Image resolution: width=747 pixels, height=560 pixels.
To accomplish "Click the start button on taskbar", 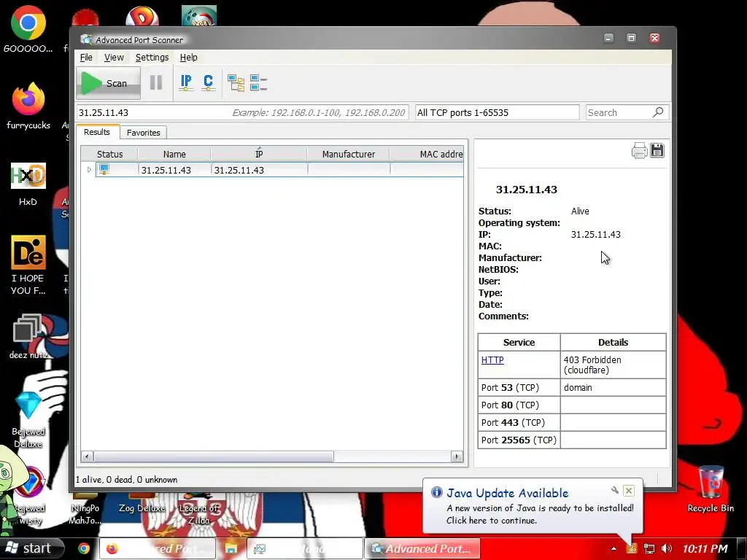I will click(x=32, y=548).
